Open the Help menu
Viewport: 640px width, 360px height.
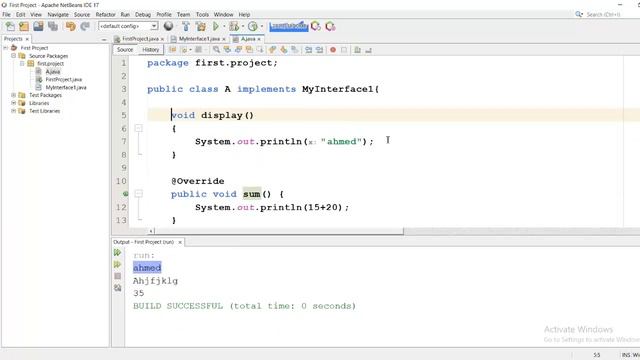tap(244, 14)
